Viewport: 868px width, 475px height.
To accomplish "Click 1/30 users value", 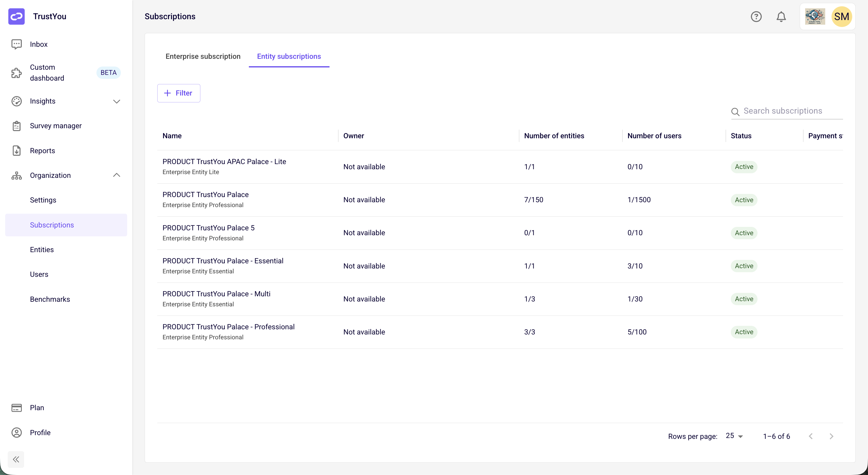I will click(635, 299).
